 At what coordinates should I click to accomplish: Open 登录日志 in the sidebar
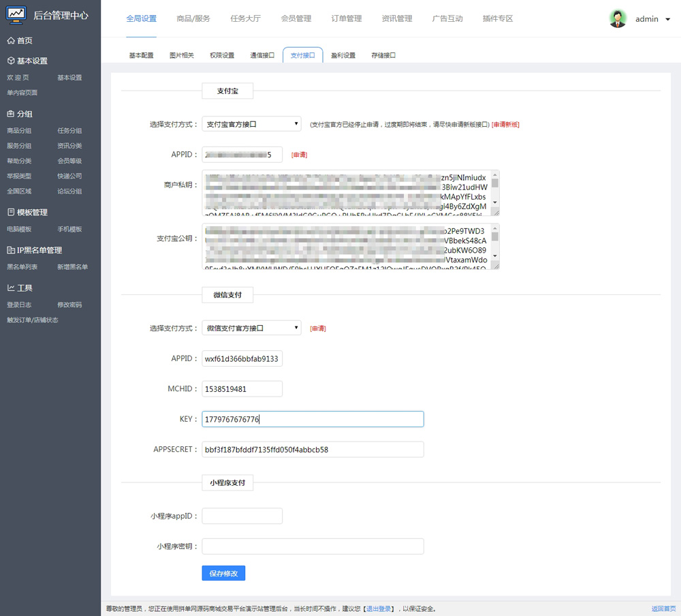(x=19, y=305)
